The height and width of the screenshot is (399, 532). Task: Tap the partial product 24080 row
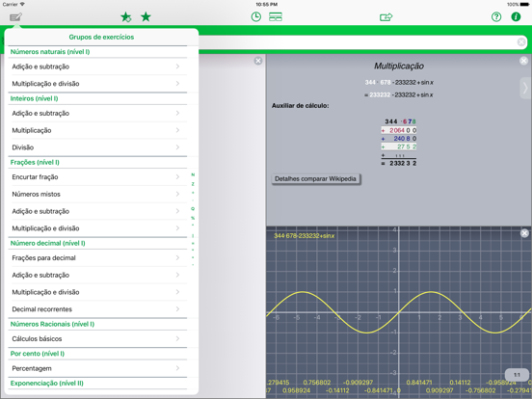point(399,139)
